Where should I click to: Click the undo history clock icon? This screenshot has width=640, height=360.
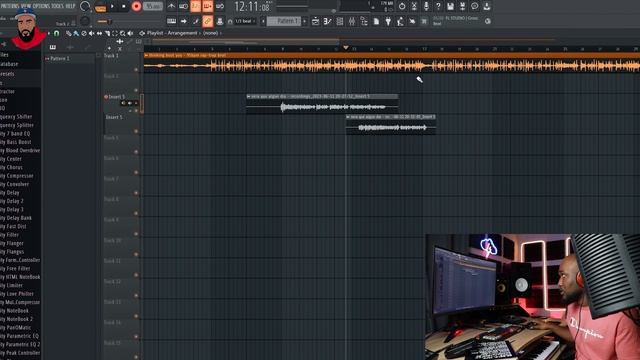[x=402, y=7]
